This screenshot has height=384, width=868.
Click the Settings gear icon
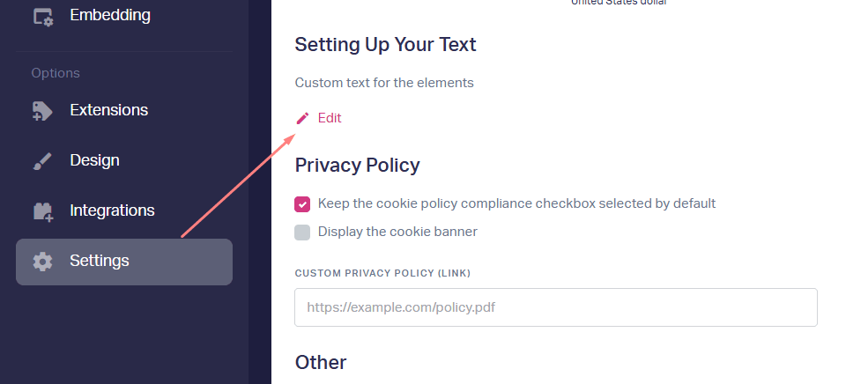(42, 262)
